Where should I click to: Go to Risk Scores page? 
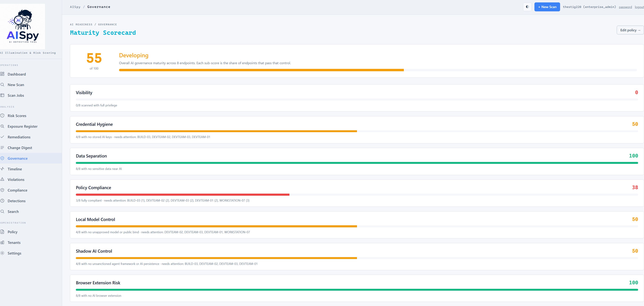31,116
